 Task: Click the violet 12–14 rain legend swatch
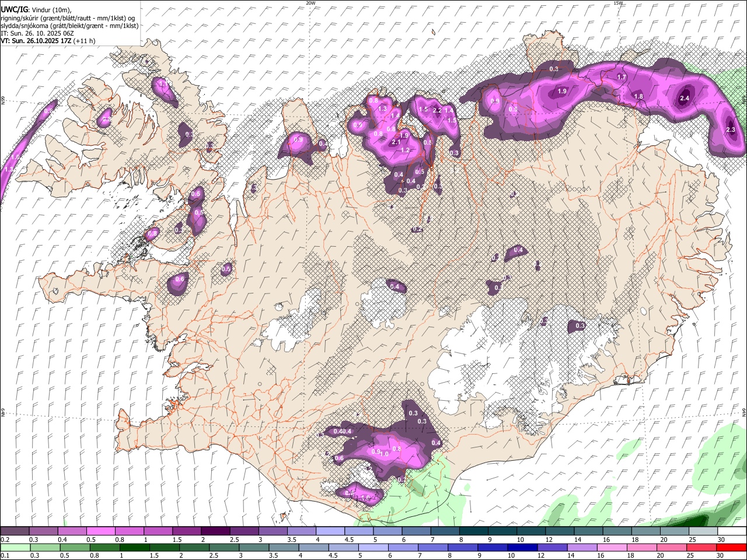click(552, 547)
